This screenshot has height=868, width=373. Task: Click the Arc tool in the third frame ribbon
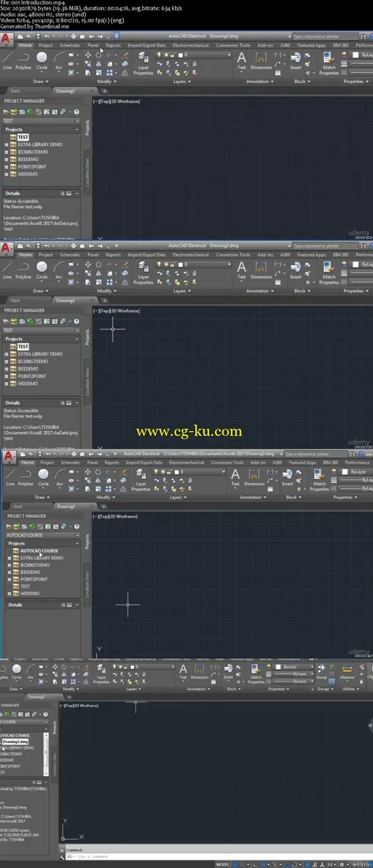59,477
